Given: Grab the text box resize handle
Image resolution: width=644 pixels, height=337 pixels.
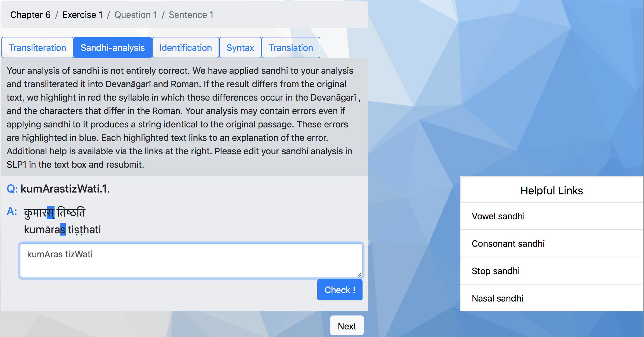Looking at the screenshot, I should tap(359, 275).
